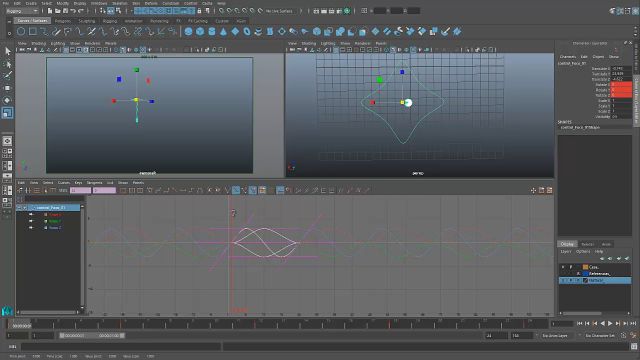Toggle the lock icon in status line
The image size is (640, 360).
pyautogui.click(x=199, y=11)
